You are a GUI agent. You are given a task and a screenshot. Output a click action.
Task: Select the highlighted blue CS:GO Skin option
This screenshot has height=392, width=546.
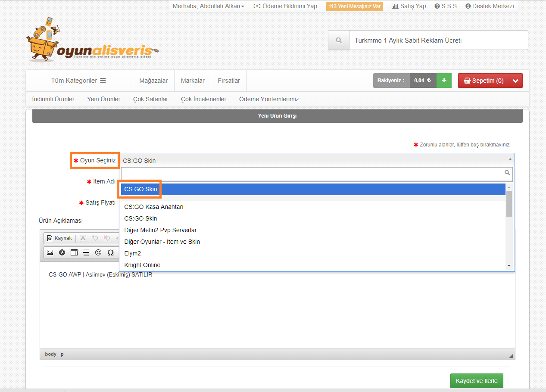(313, 190)
